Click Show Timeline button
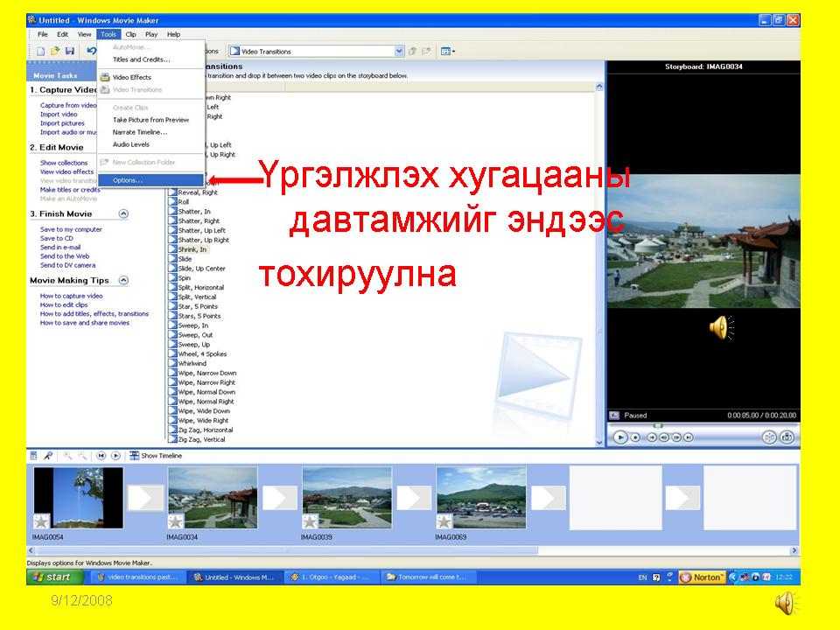This screenshot has height=630, width=840. [x=156, y=456]
